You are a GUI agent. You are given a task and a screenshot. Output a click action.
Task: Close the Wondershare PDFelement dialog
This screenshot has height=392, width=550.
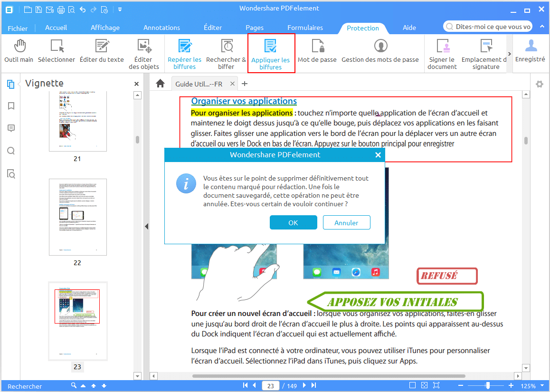point(378,155)
